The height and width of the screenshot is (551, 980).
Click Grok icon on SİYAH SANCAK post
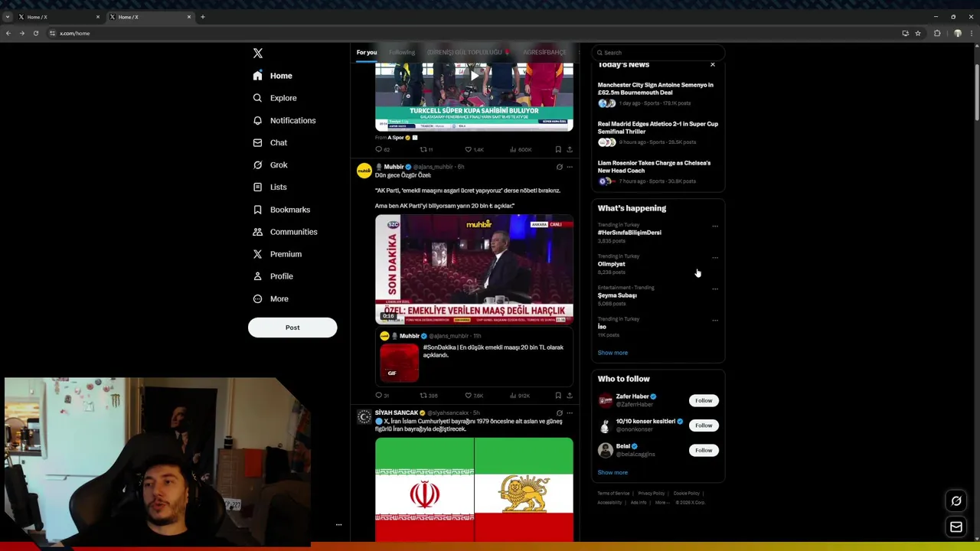pyautogui.click(x=559, y=413)
